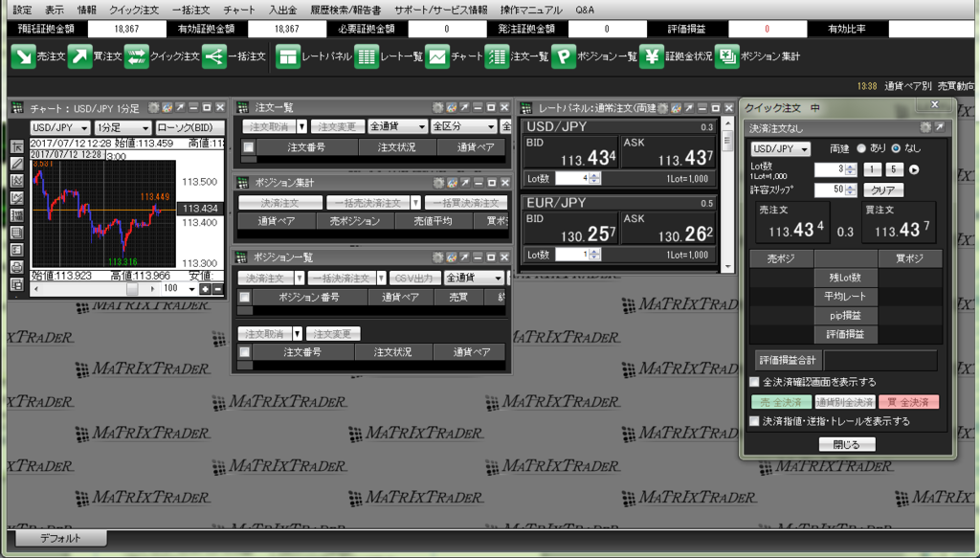
Task: Click the レートパネル scrollbar down arrow
Action: click(727, 267)
